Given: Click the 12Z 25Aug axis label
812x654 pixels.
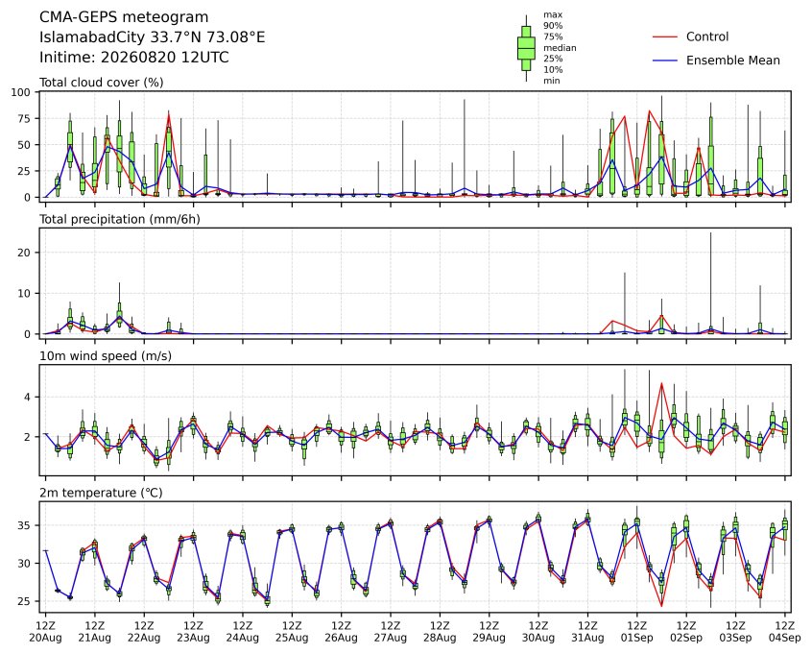Looking at the screenshot, I should pos(292,632).
